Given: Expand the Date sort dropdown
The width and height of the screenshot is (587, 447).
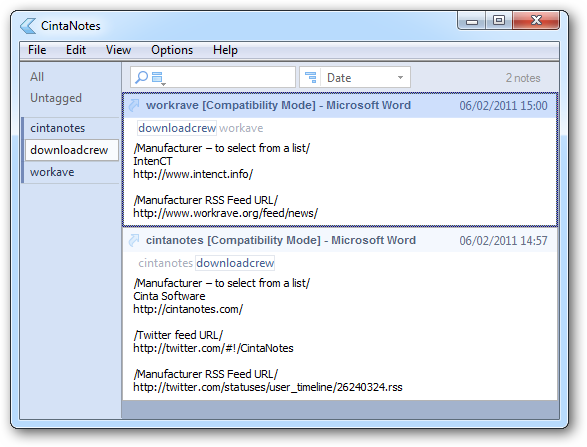Looking at the screenshot, I should (x=400, y=77).
